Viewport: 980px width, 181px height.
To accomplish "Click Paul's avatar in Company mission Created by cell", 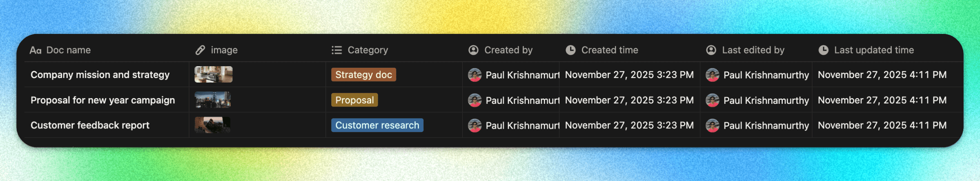I will [x=474, y=75].
